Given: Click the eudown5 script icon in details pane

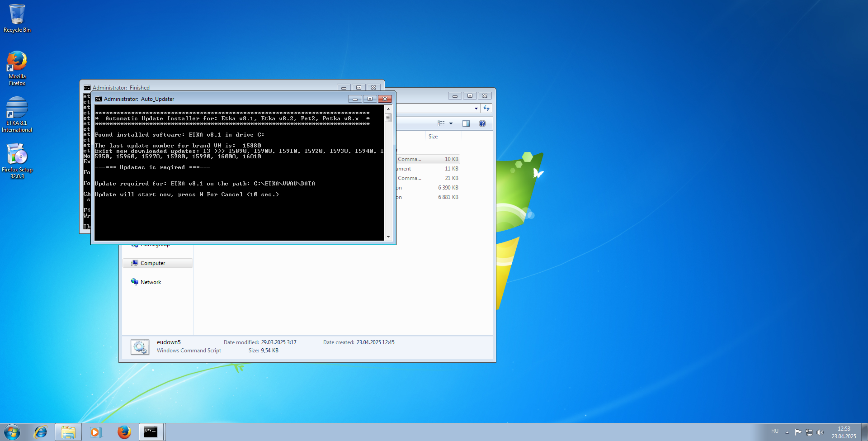Looking at the screenshot, I should click(x=140, y=347).
